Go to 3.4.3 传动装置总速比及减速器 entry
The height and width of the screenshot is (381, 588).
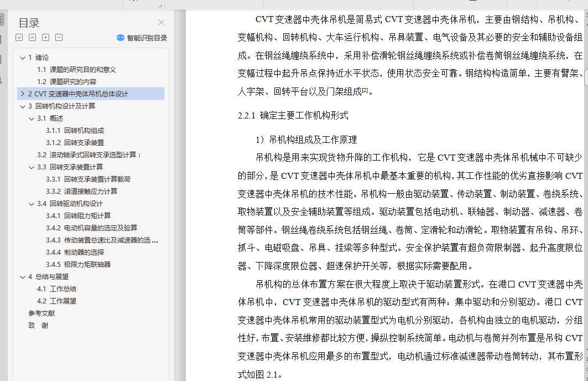pyautogui.click(x=102, y=240)
